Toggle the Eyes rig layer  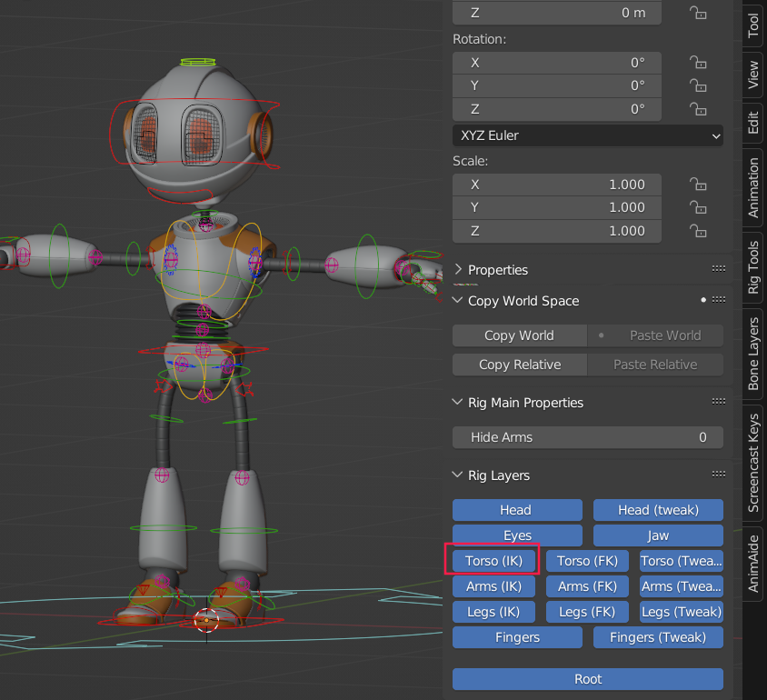pos(517,535)
